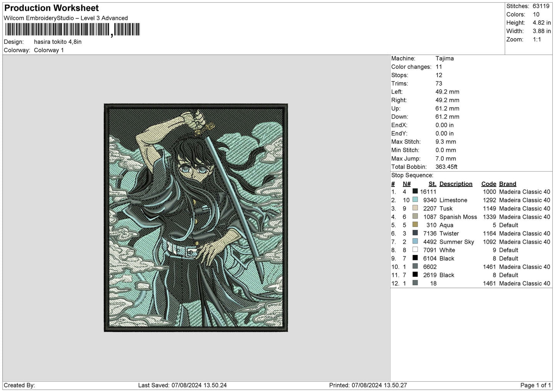This screenshot has width=555, height=392.
Task: Click the swatch in the 16111-stitch row
Action: pyautogui.click(x=415, y=191)
